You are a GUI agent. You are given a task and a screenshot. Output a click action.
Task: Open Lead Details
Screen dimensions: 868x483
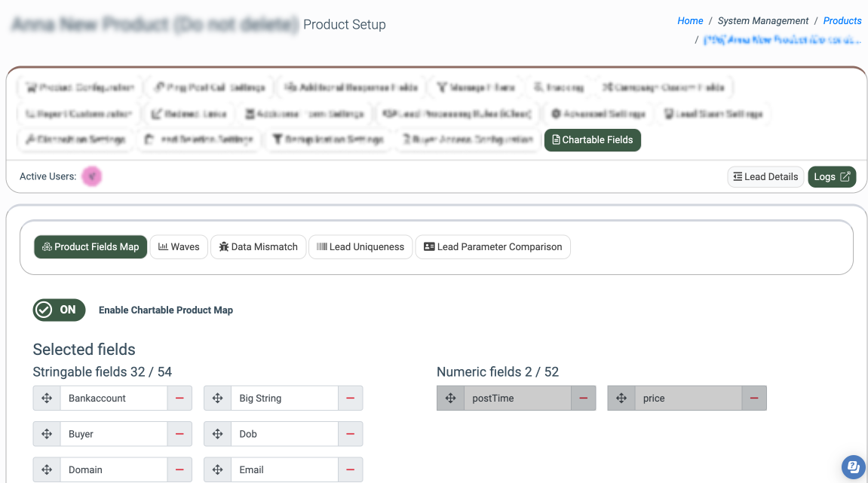point(765,176)
